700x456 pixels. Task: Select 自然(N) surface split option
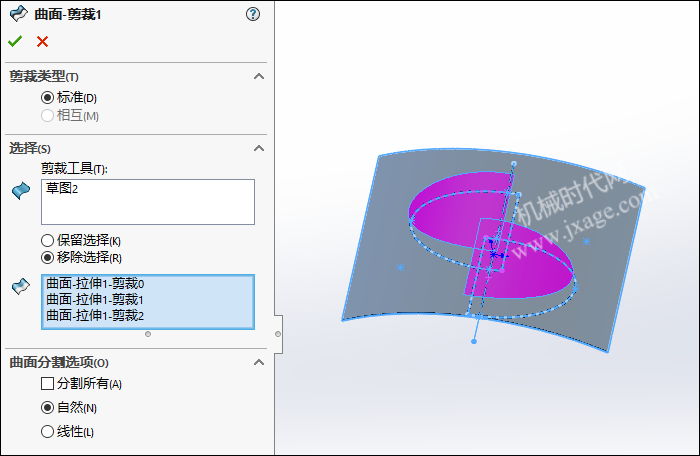[x=47, y=407]
